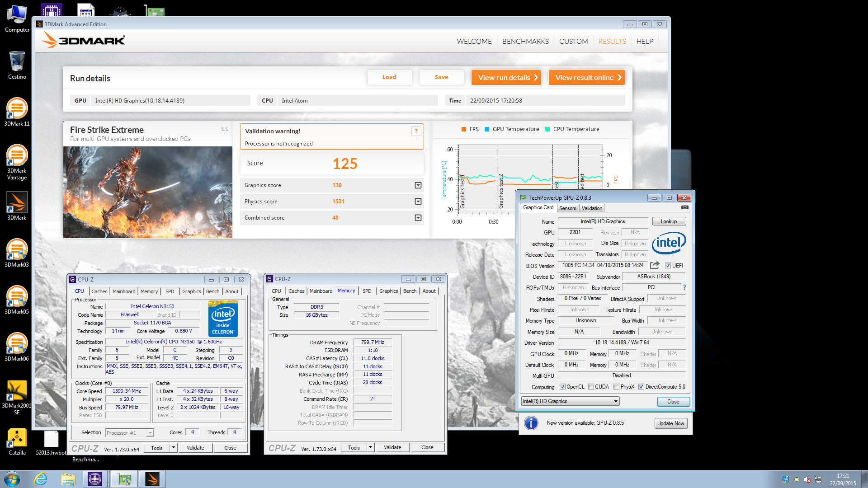868x488 pixels.
Task: Click the Intel Celeron logo in CPU-Z
Action: (x=223, y=319)
